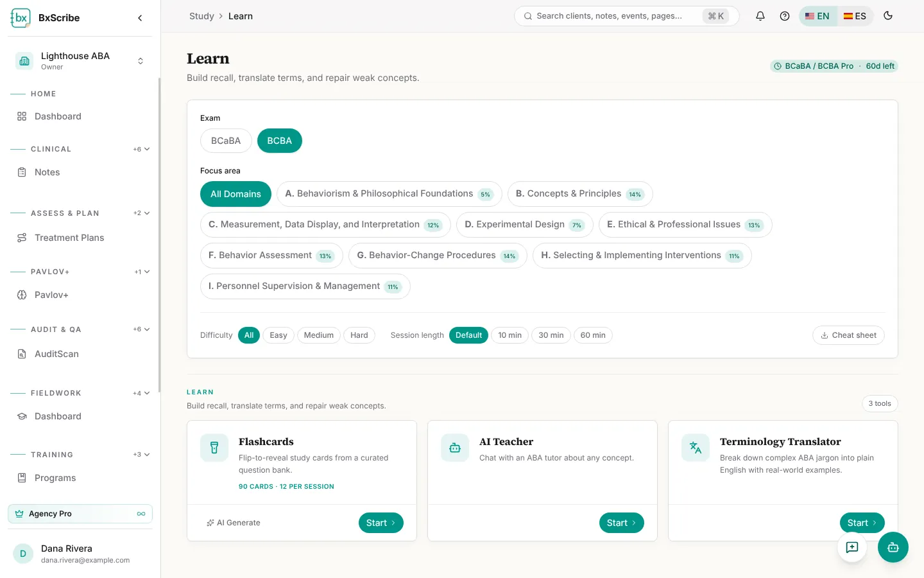The image size is (924, 578).
Task: Click the Lighthouse ABA building icon
Action: (x=24, y=61)
